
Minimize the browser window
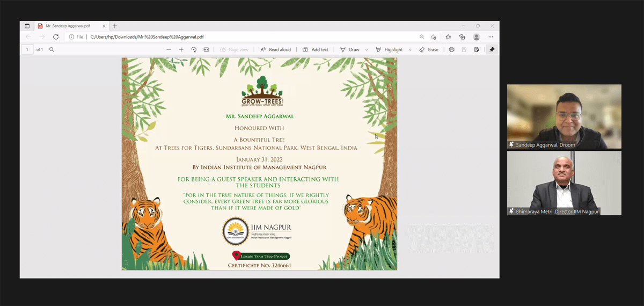(463, 26)
